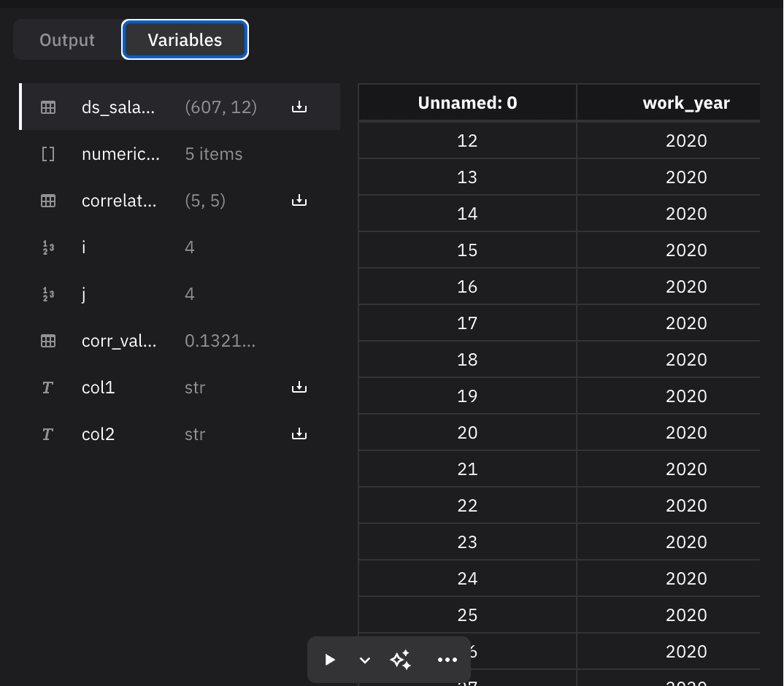
Task: Switch to the Output tab
Action: click(x=67, y=40)
